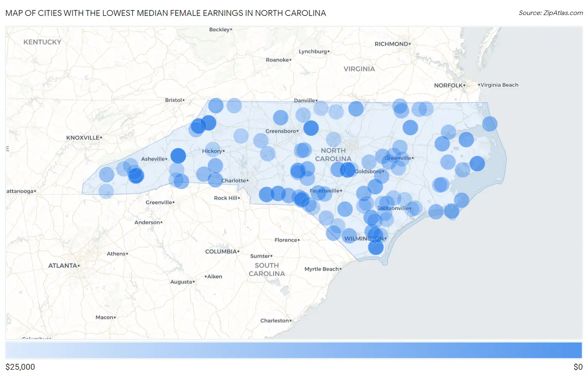Click the Florence city label
This screenshot has width=588, height=376.
(286, 240)
